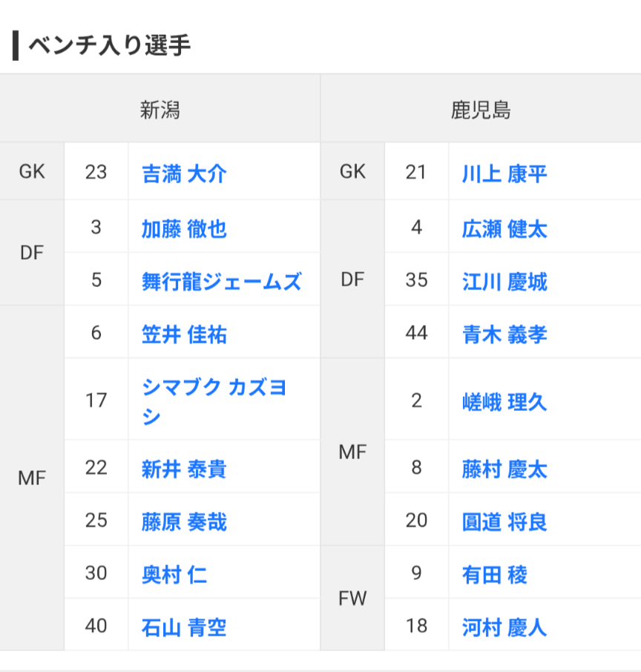Open 奥村 仁 player link
The width and height of the screenshot is (641, 672).
pyautogui.click(x=174, y=574)
